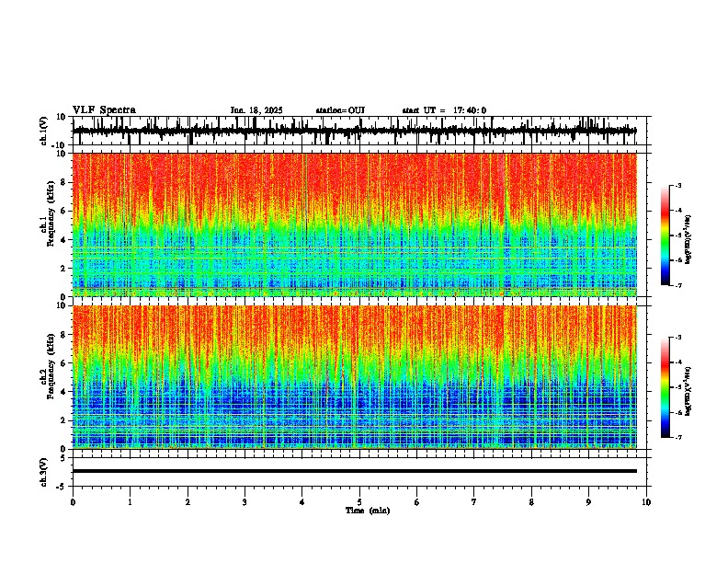Click time axis tick label '4'
Screen dimensions: 728x563
302,502
